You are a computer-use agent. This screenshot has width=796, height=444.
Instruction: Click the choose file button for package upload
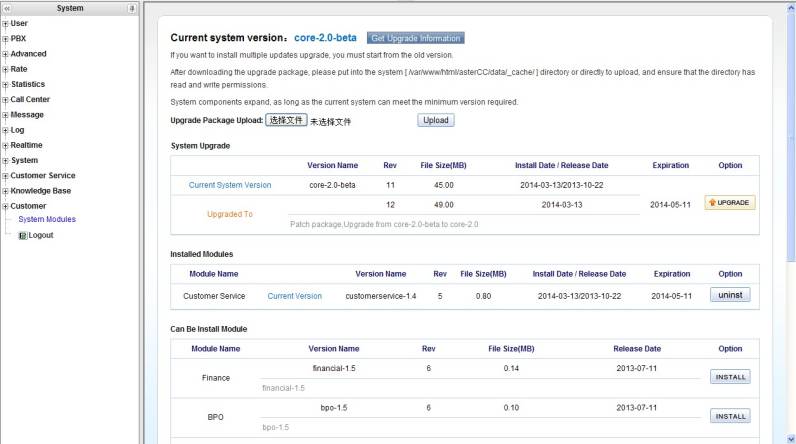coord(286,120)
